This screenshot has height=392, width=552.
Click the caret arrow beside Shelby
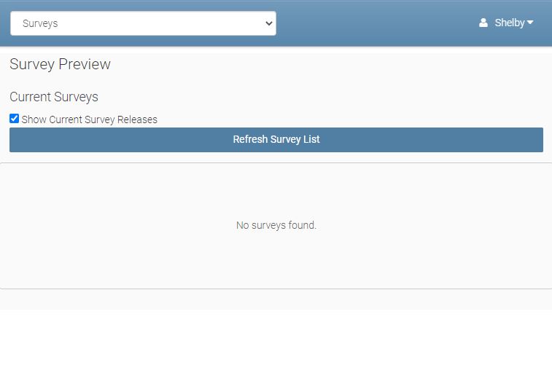click(530, 23)
